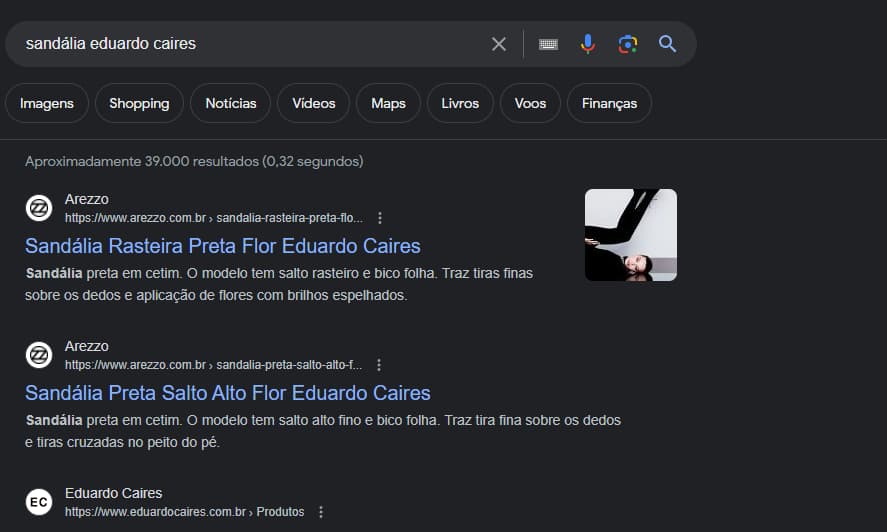Click the Eduardo Caires site name
Screen dimensions: 887x532
(114, 493)
